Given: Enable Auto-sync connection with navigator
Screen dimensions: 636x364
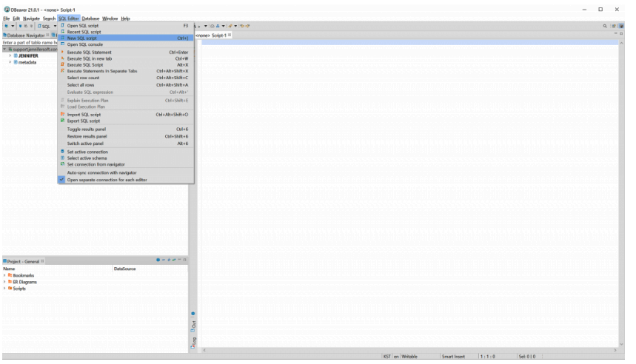Looking at the screenshot, I should (x=101, y=172).
